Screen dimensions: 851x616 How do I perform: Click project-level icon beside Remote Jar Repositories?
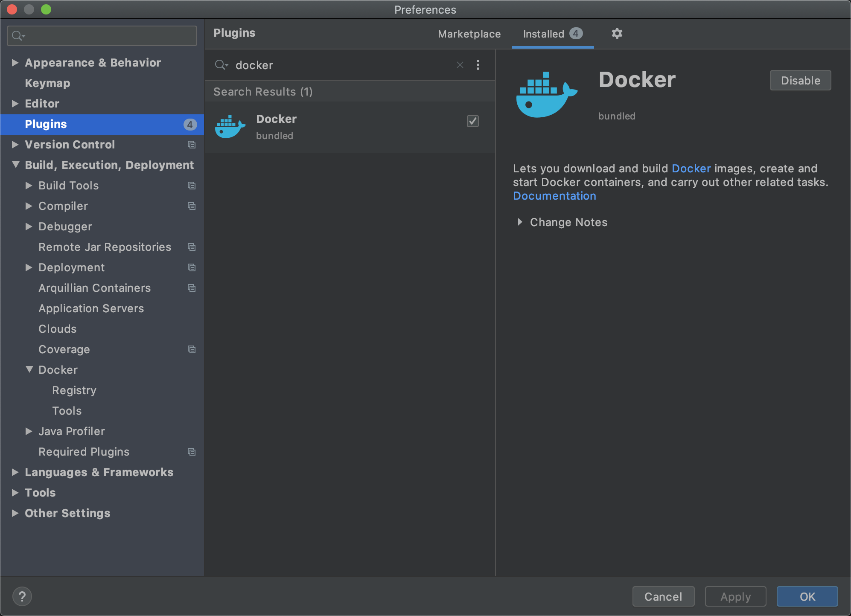pos(192,247)
